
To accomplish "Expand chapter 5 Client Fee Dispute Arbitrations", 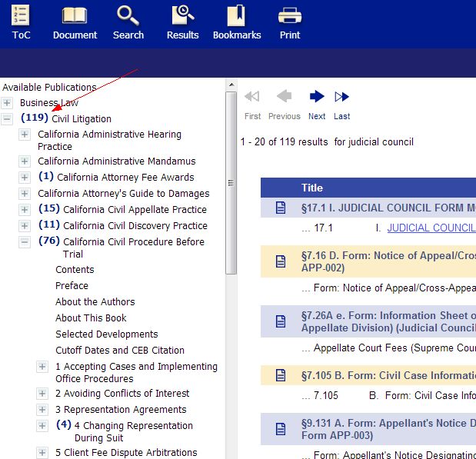I will [x=42, y=453].
